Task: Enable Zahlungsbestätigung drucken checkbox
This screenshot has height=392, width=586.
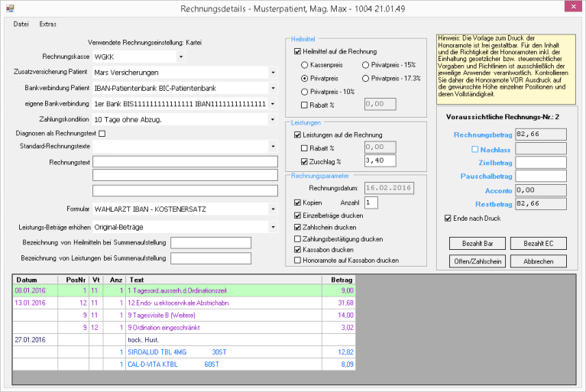Action: pos(297,238)
